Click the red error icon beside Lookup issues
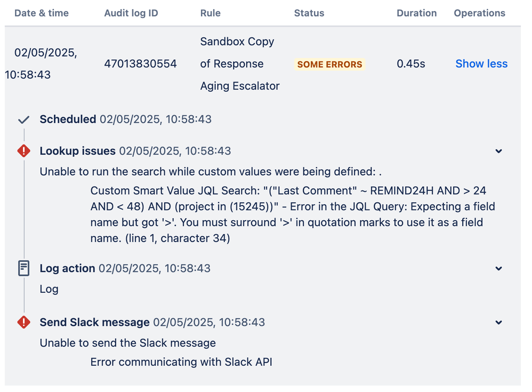Viewport: 532px width, 392px height. (x=23, y=151)
